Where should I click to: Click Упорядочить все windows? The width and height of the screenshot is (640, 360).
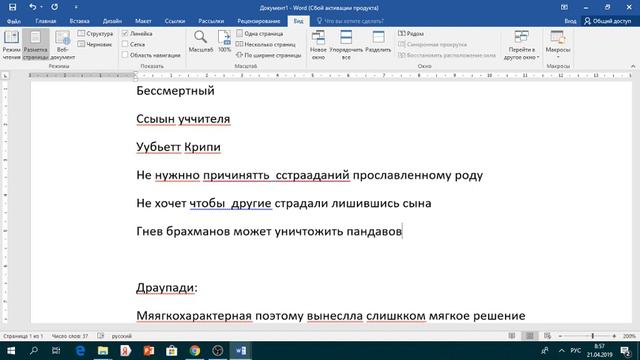pos(346,45)
